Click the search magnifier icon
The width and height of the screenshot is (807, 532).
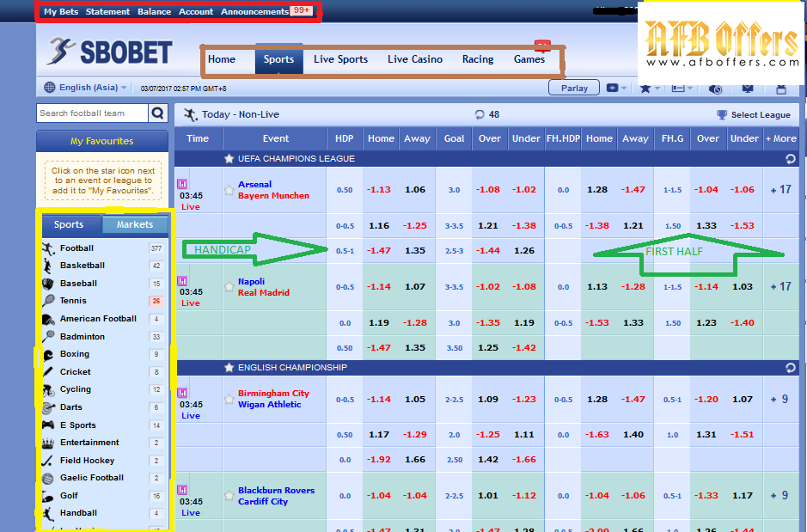click(x=158, y=113)
